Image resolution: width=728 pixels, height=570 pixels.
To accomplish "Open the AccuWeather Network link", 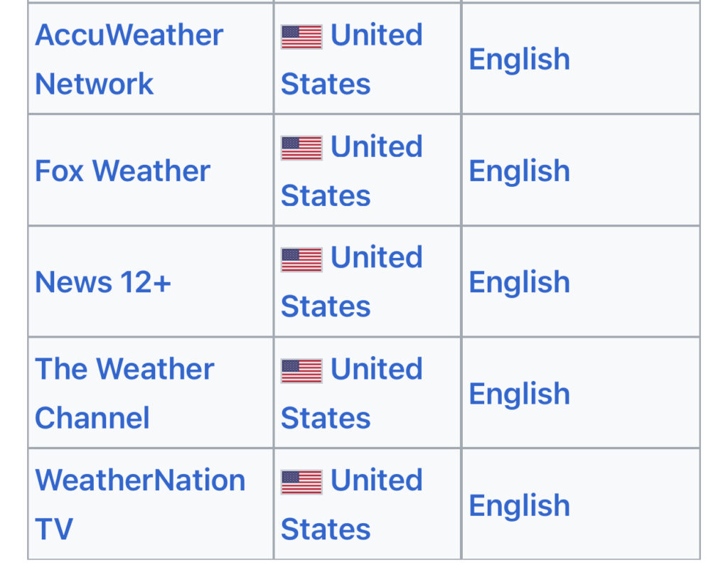I will (x=129, y=60).
